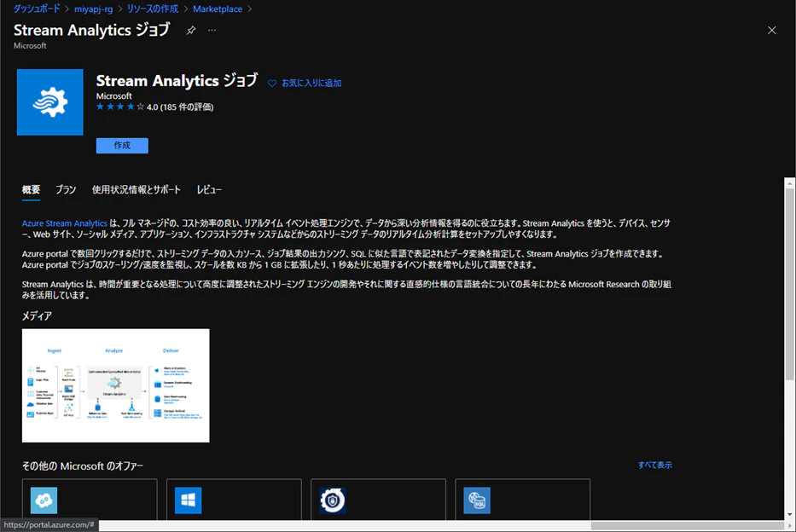Click the vertical scrollbar up arrow
This screenshot has width=796, height=532.
click(x=789, y=182)
